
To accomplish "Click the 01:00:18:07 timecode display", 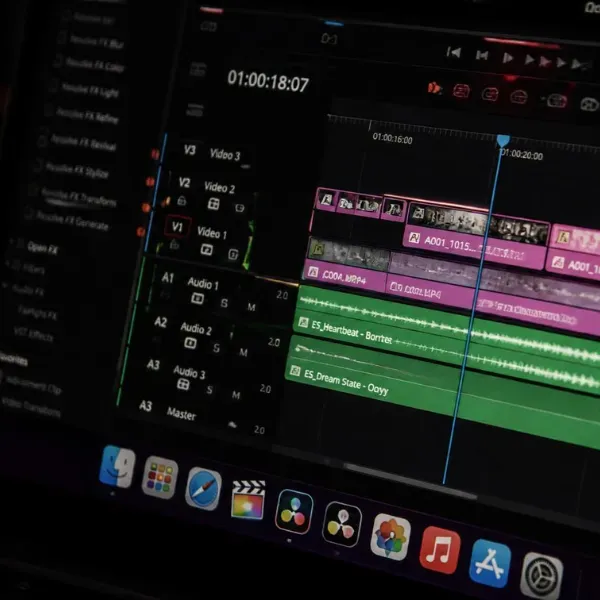I will point(268,81).
